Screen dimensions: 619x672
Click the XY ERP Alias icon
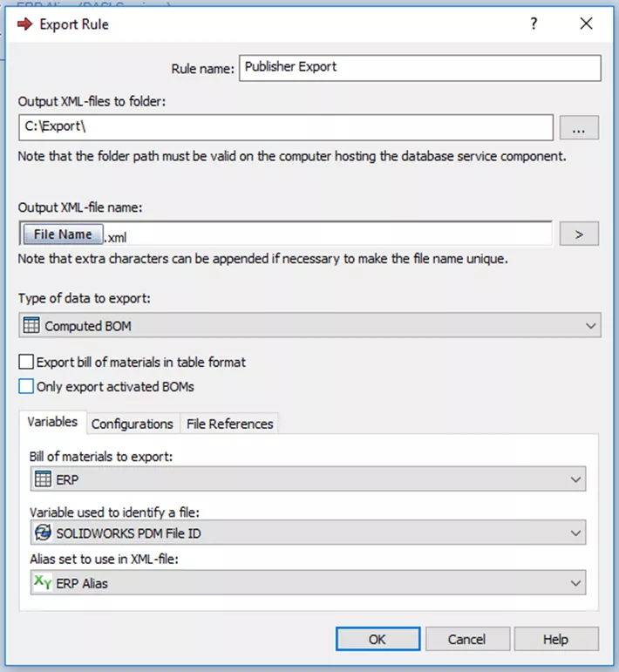pyautogui.click(x=43, y=582)
